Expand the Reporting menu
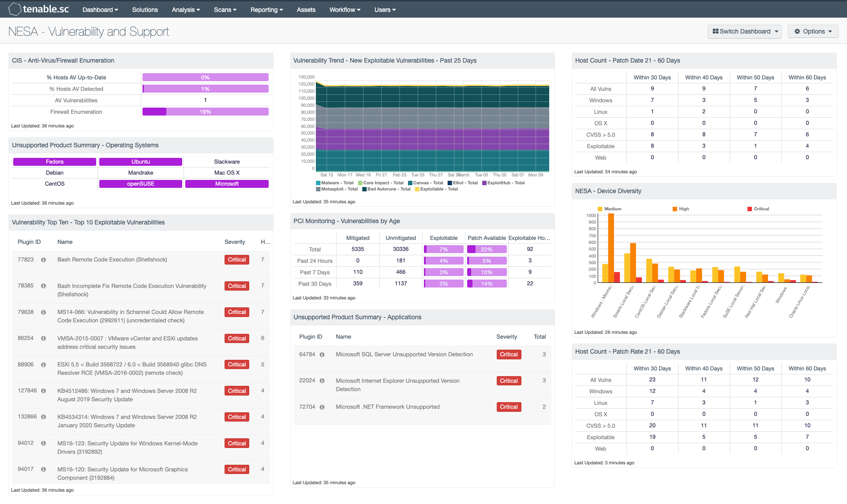Image resolution: width=847 pixels, height=504 pixels. tap(266, 10)
